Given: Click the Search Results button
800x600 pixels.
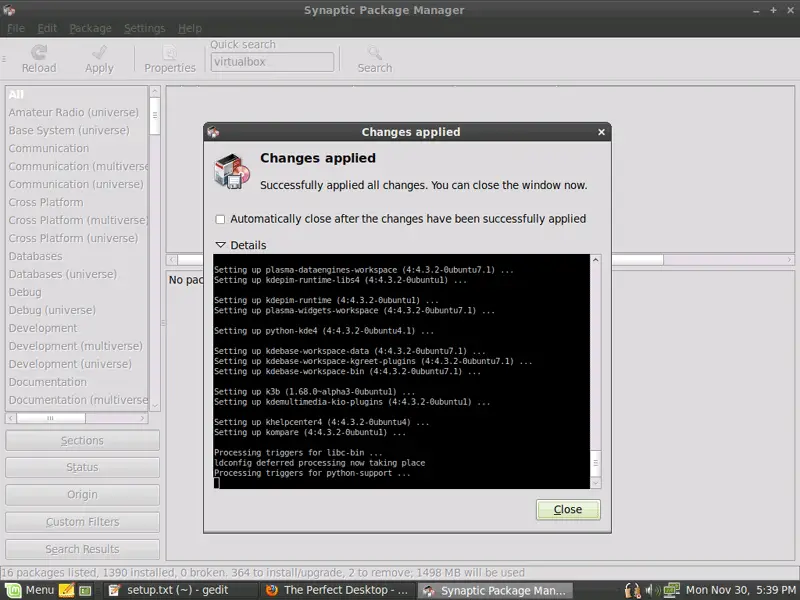Looking at the screenshot, I should [x=82, y=549].
